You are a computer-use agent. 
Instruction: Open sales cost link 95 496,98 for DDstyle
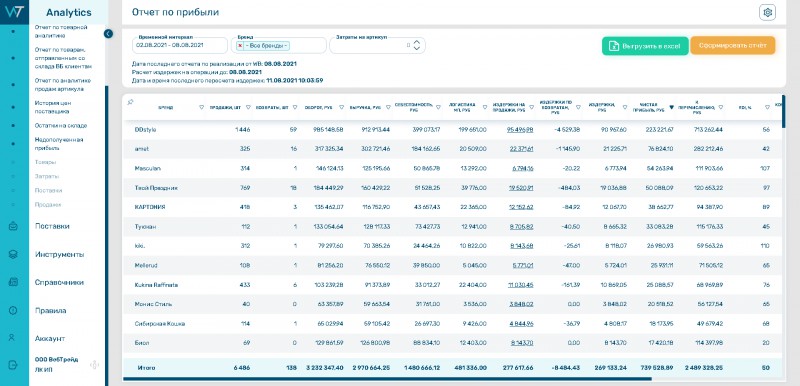(x=520, y=130)
